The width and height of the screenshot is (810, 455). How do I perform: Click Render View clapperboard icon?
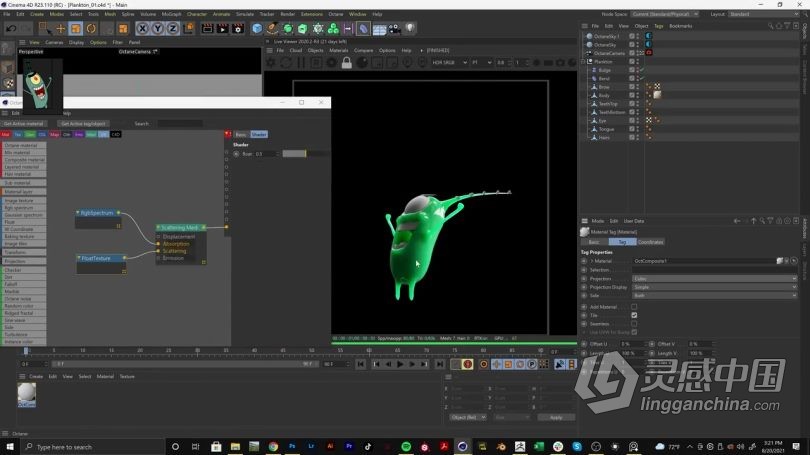coord(207,28)
